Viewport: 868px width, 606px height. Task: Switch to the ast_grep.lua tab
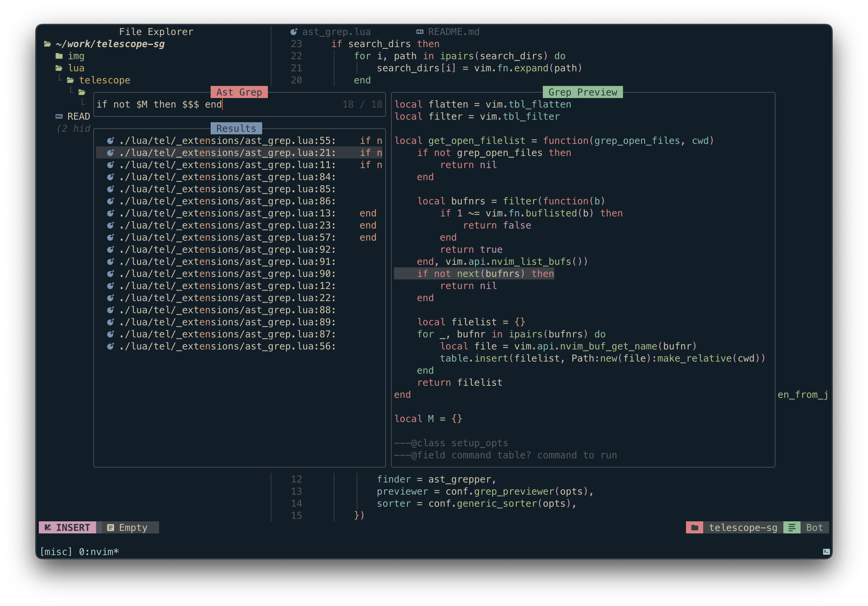click(x=336, y=32)
